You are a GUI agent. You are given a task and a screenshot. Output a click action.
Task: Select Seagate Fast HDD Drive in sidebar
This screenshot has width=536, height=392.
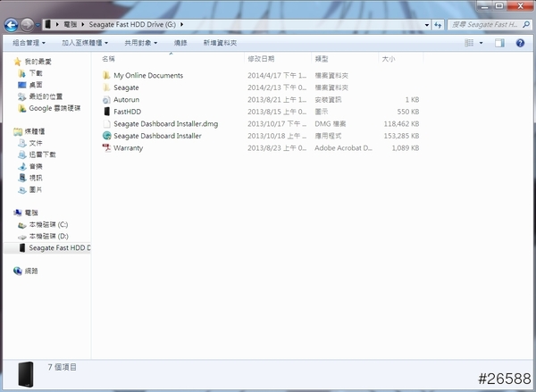click(x=60, y=247)
